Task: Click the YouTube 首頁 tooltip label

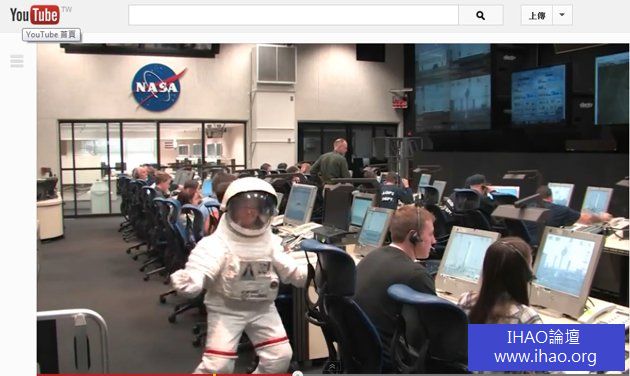Action: pos(51,35)
